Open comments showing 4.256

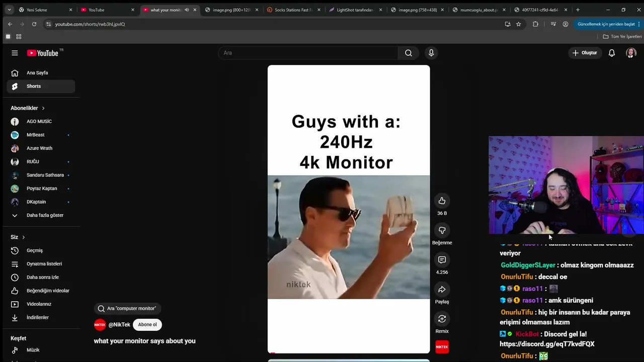[x=442, y=259]
